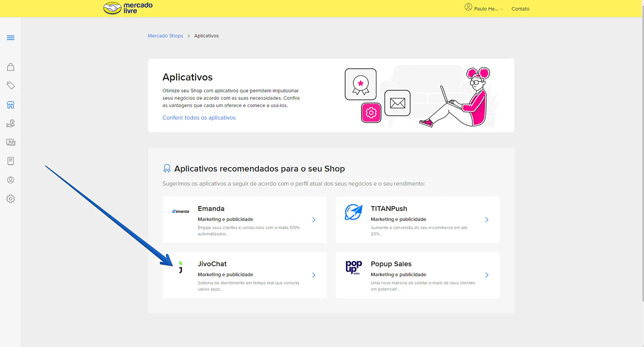Open the hand with coin sidebar icon
The width and height of the screenshot is (644, 347).
[11, 123]
